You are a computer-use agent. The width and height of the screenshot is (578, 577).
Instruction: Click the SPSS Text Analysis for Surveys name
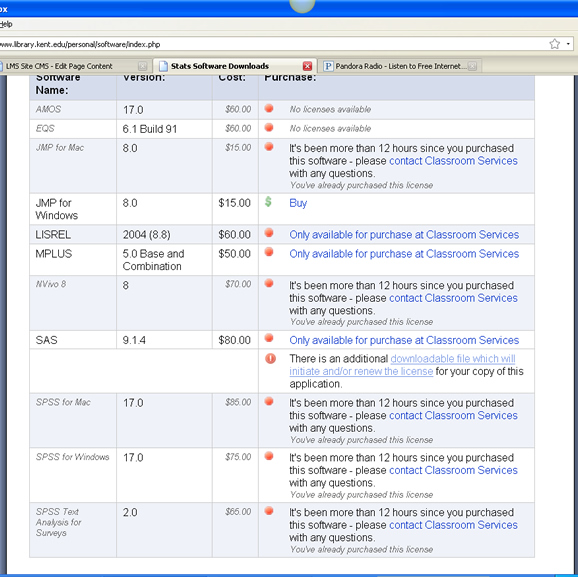[x=58, y=522]
